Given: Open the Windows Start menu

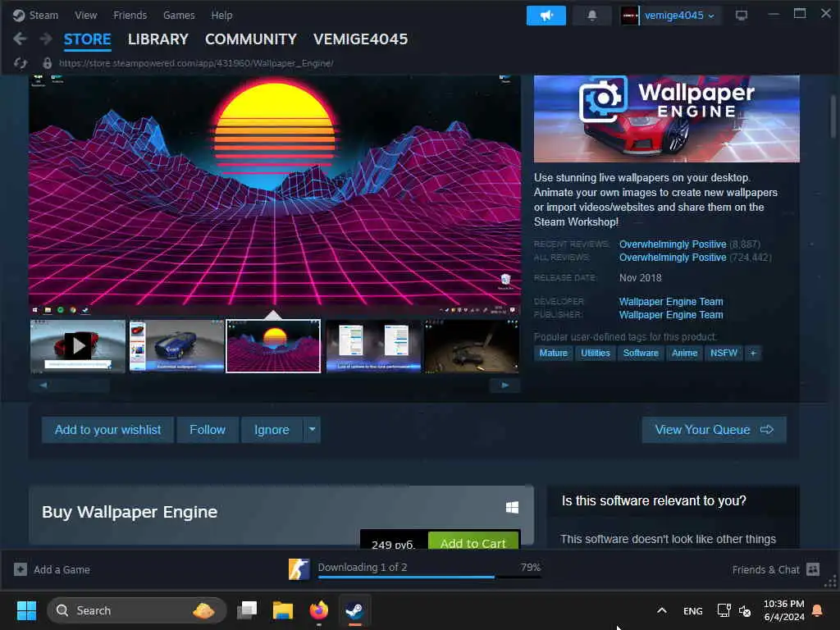Looking at the screenshot, I should click(26, 610).
